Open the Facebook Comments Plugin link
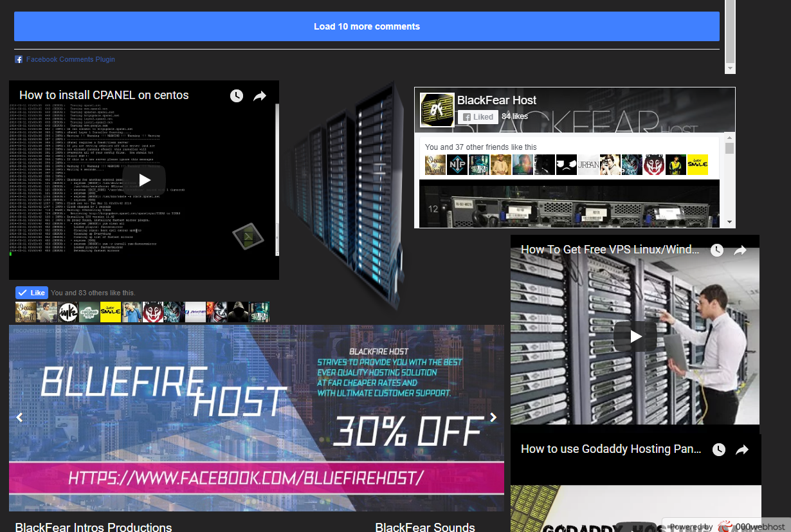This screenshot has width=791, height=532. [71, 59]
